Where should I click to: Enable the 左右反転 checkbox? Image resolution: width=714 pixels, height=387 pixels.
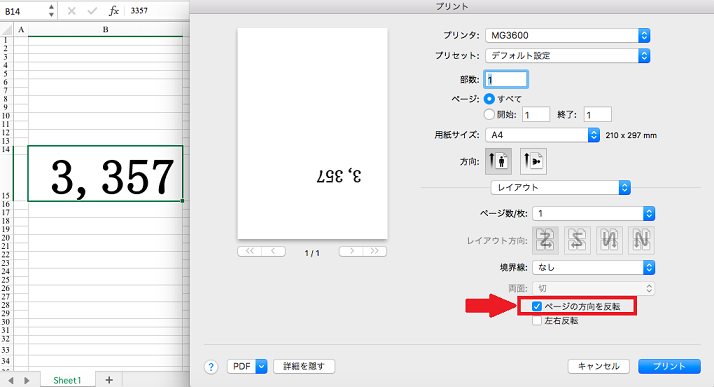(x=537, y=321)
